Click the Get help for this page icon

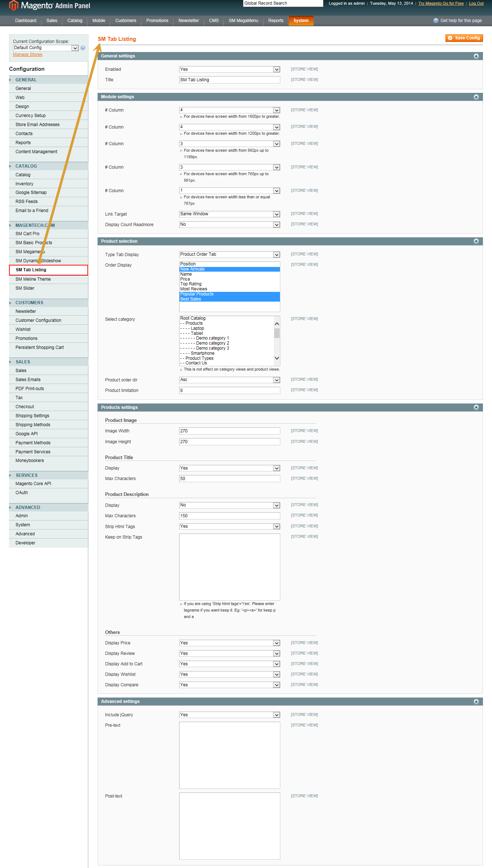coord(436,21)
